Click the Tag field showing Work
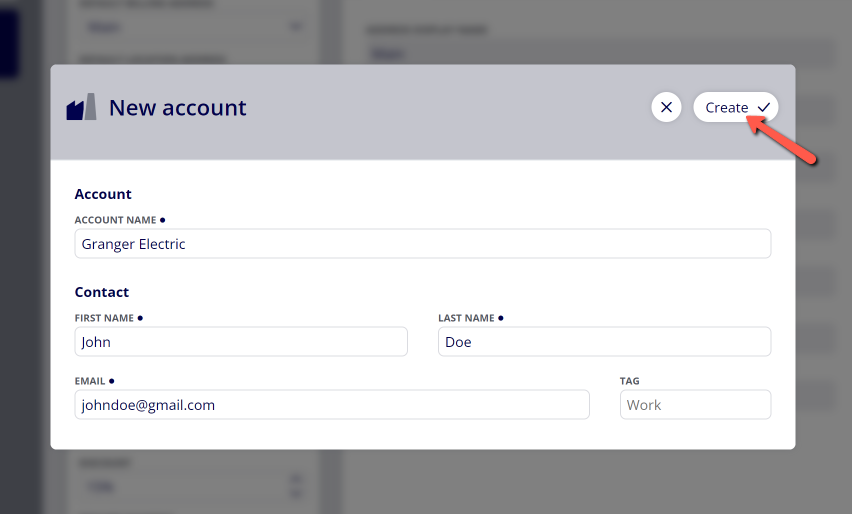Image resolution: width=852 pixels, height=514 pixels. (695, 404)
